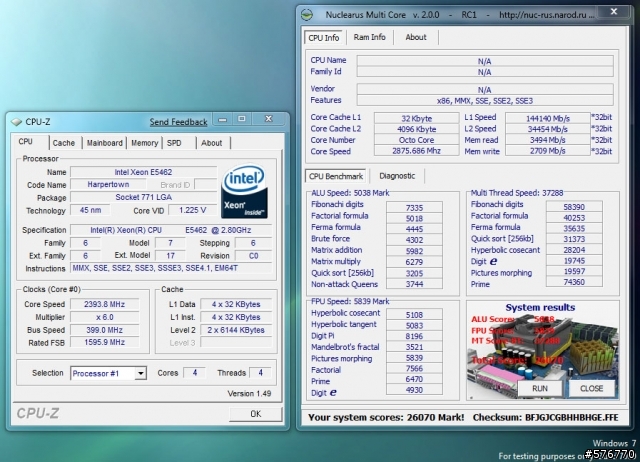Click the ALU Fibonachi digits score 7335

click(414, 207)
